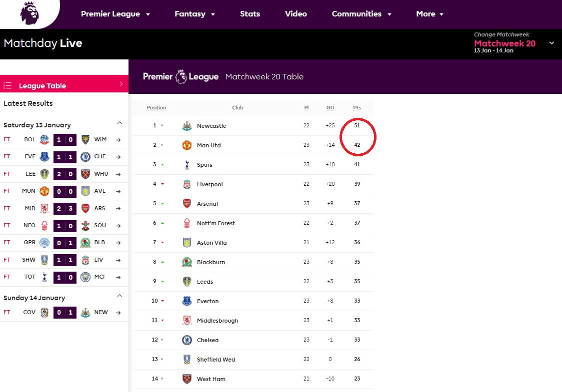Click the Premier League lion logo
This screenshot has width=562, height=392.
[x=29, y=13]
